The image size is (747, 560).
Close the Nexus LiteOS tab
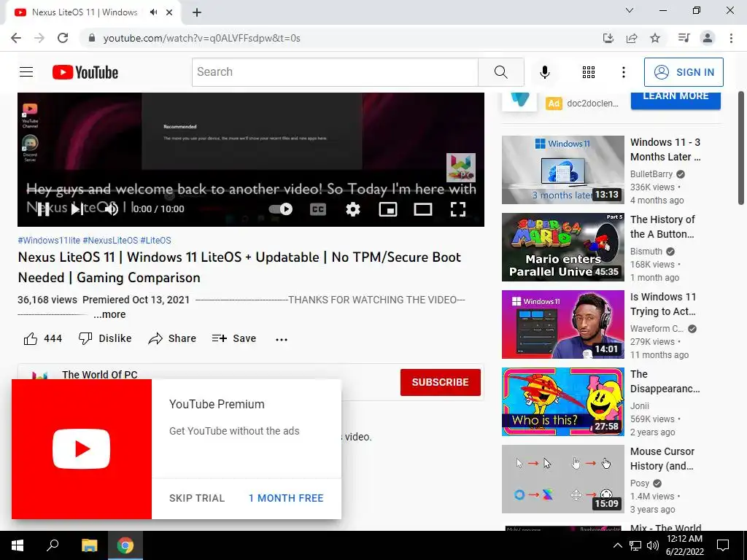[169, 12]
